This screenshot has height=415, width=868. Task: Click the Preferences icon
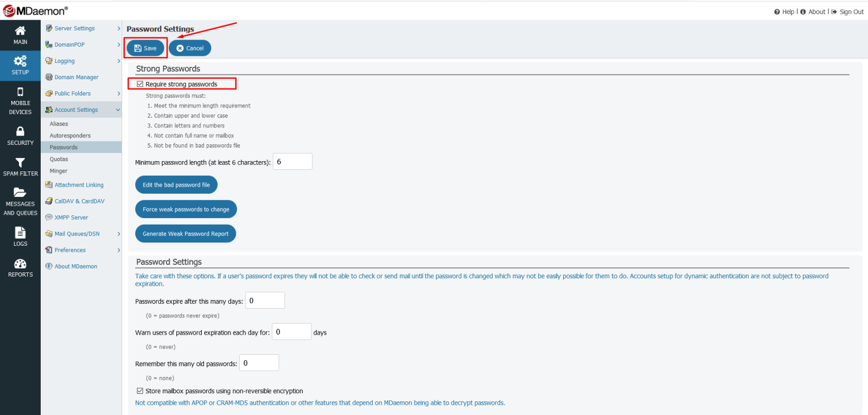point(49,250)
